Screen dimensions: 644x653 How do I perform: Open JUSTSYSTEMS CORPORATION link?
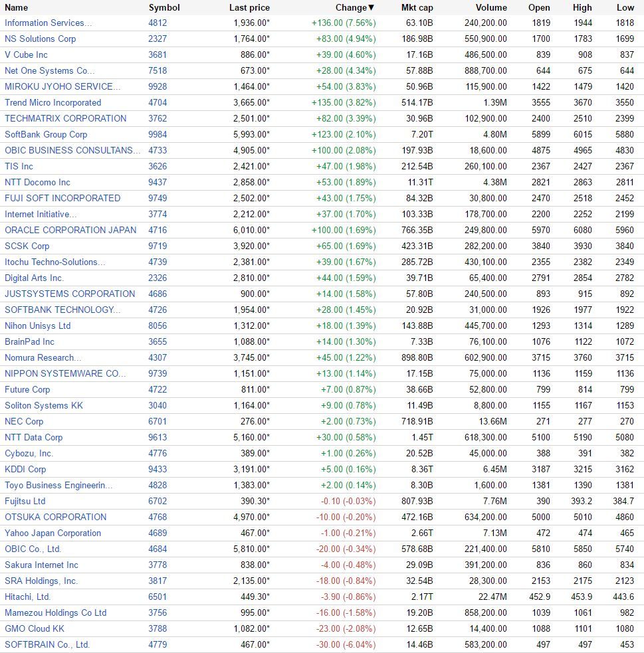tap(70, 294)
